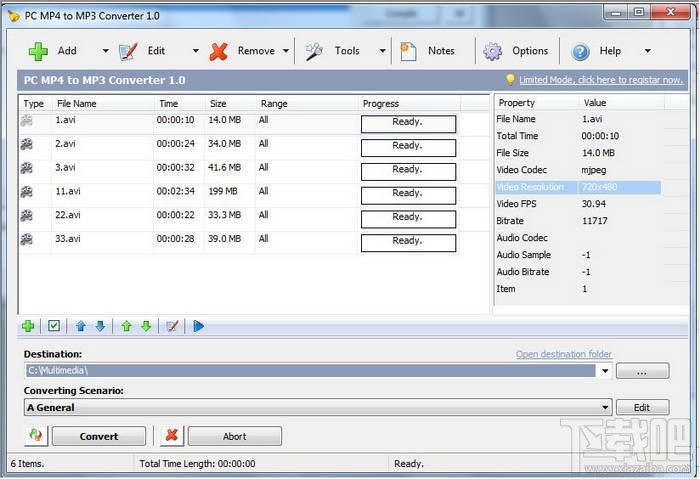Click the blue move-down arrow icon
The height and width of the screenshot is (479, 700).
click(100, 326)
